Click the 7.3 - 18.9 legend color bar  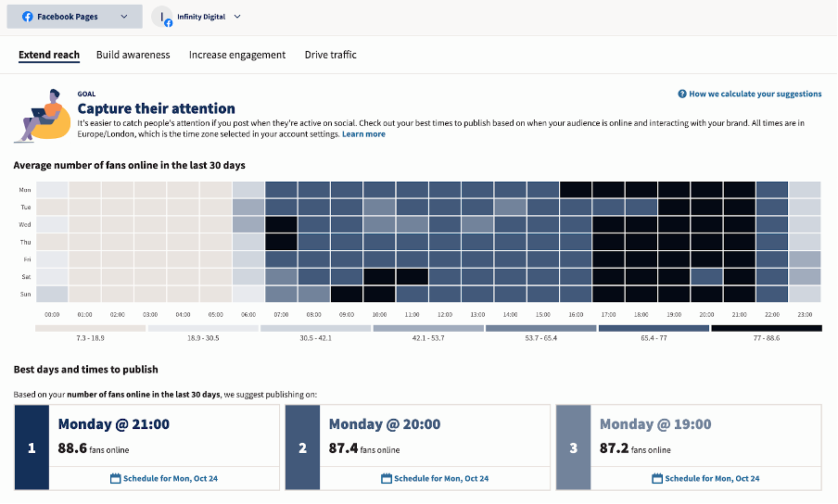(x=91, y=328)
